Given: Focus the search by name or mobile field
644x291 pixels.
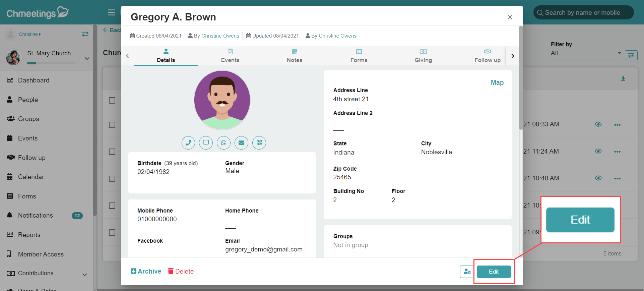Looking at the screenshot, I should [x=584, y=13].
